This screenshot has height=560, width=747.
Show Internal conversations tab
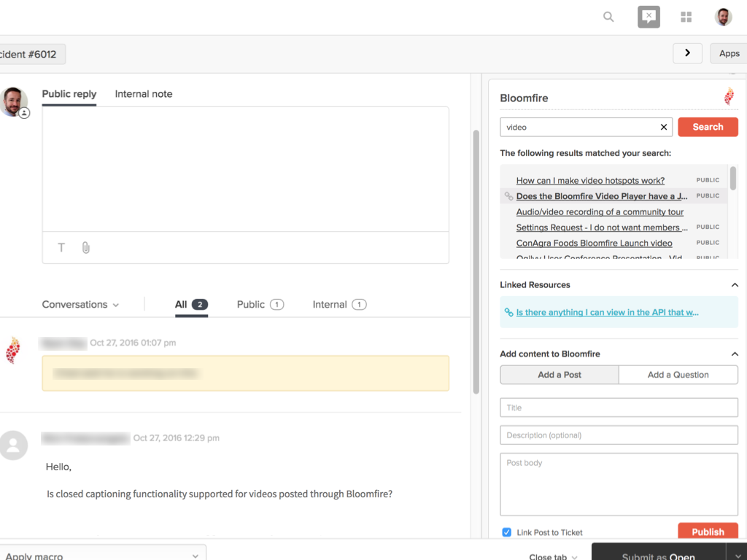pos(339,304)
